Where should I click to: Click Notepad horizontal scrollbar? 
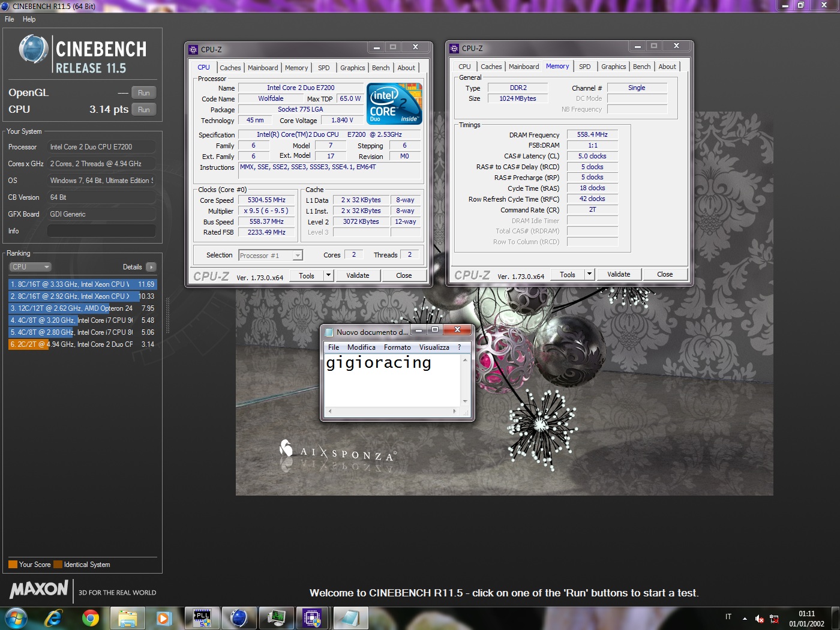392,412
